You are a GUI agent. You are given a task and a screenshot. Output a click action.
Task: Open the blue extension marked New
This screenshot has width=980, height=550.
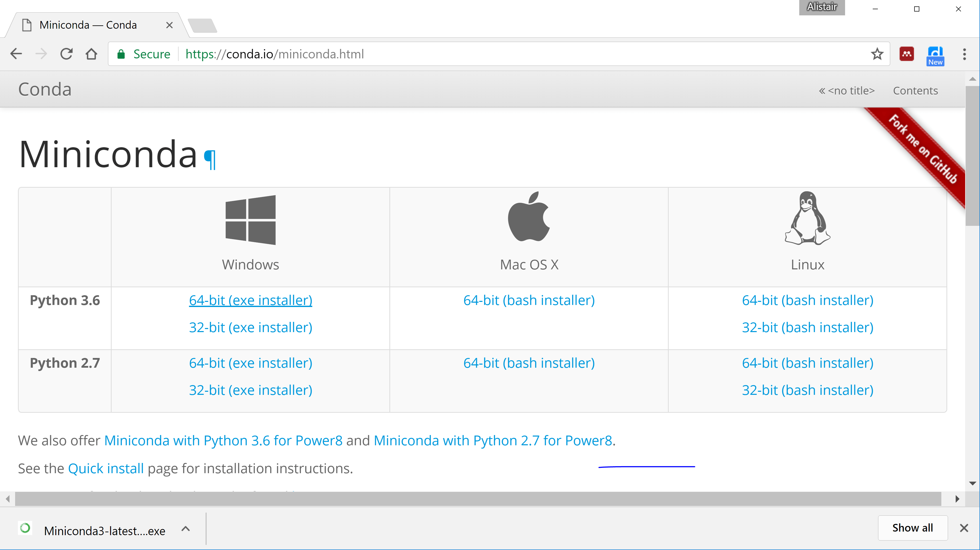[935, 56]
